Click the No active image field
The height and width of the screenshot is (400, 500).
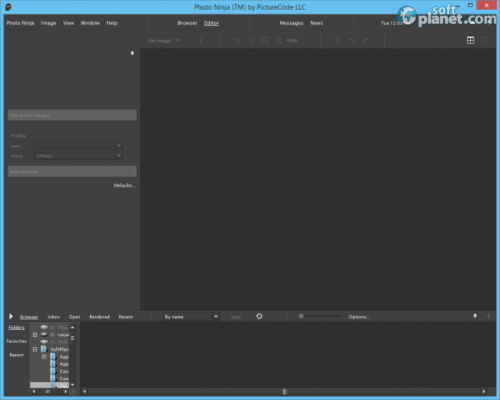[72, 115]
